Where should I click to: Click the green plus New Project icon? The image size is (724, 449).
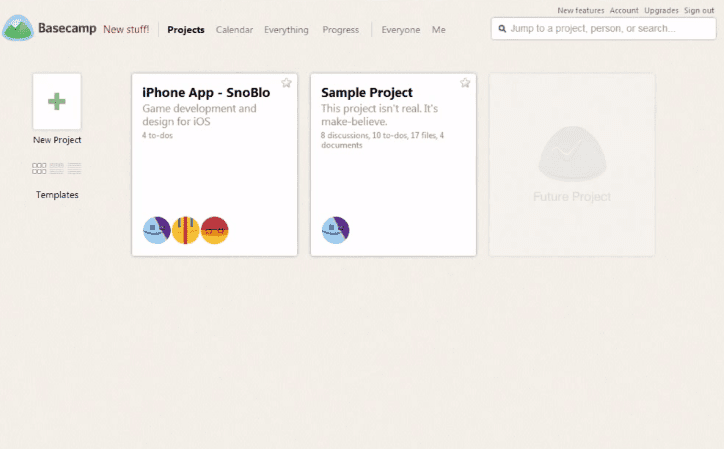point(57,102)
